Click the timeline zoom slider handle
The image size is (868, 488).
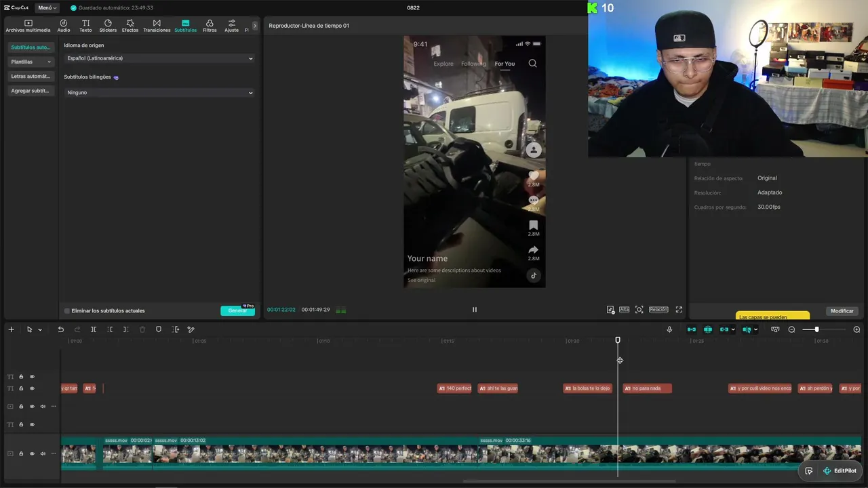[816, 329]
